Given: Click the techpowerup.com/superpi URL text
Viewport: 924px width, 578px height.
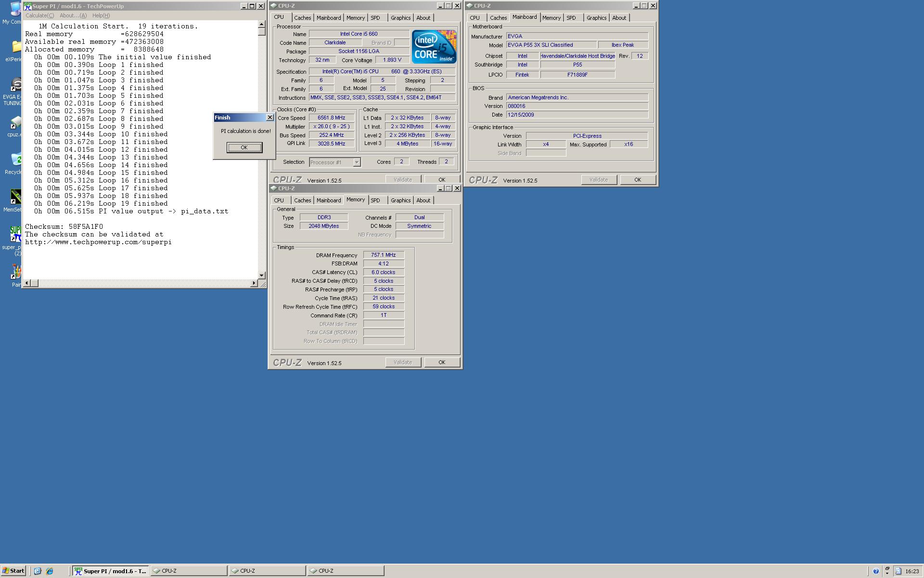Looking at the screenshot, I should tap(98, 242).
